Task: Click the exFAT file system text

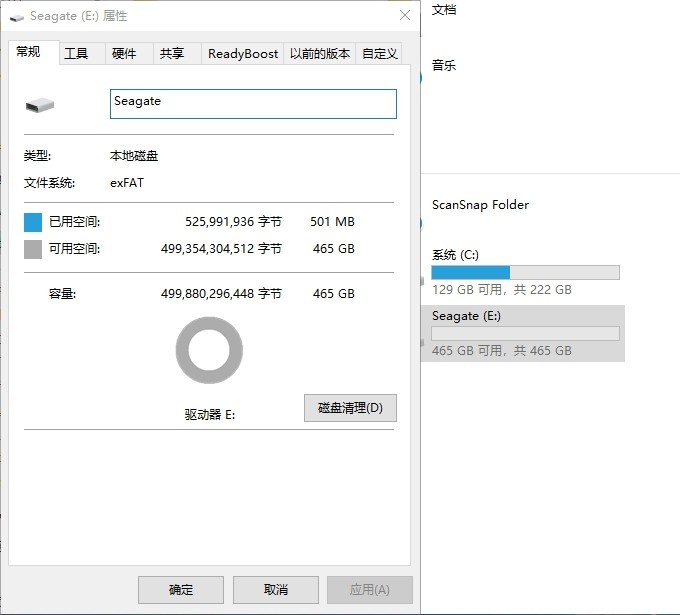Action: (x=127, y=183)
